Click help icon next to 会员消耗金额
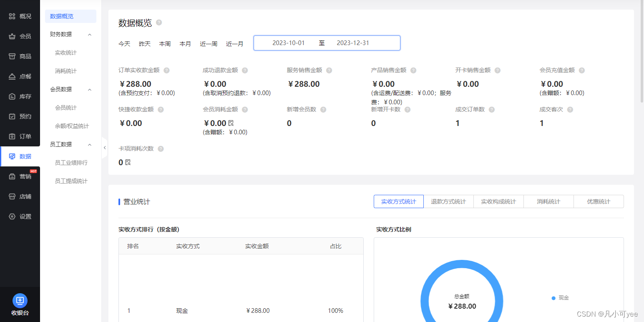The width and height of the screenshot is (644, 322). (x=245, y=110)
